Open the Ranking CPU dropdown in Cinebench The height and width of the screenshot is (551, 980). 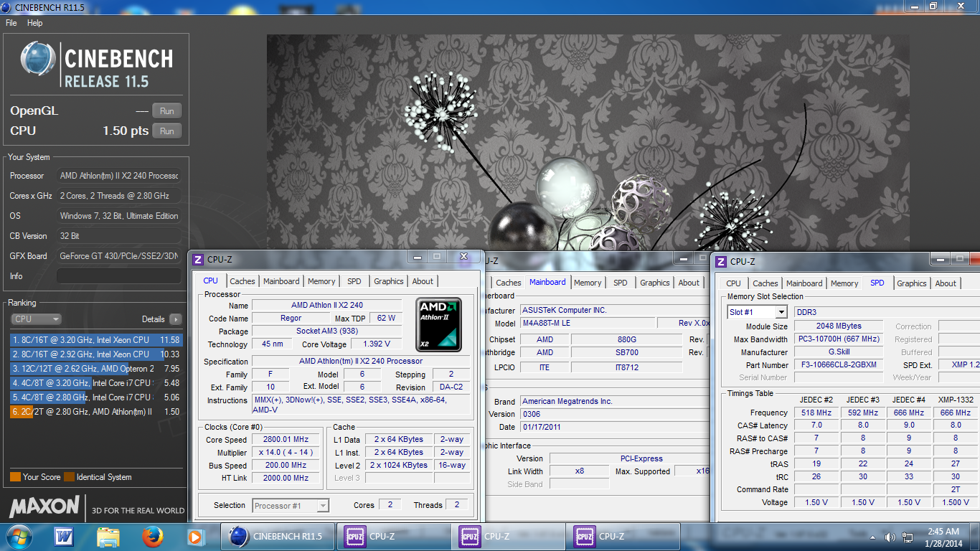(x=37, y=319)
